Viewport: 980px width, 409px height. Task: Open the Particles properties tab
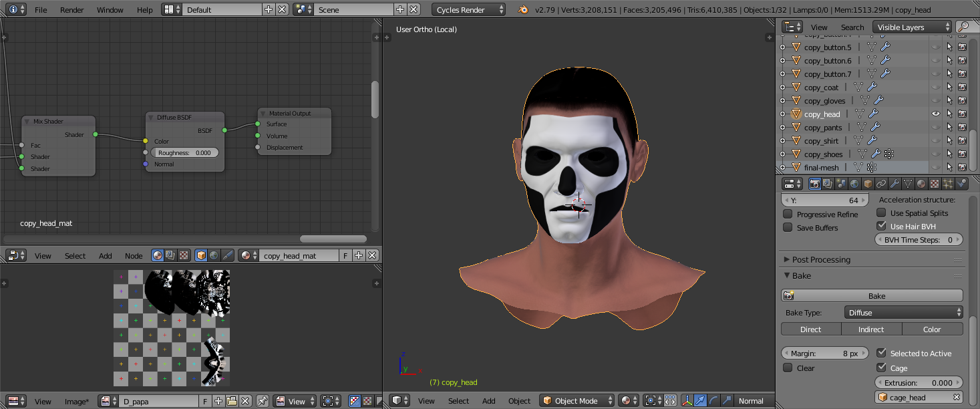pyautogui.click(x=947, y=183)
